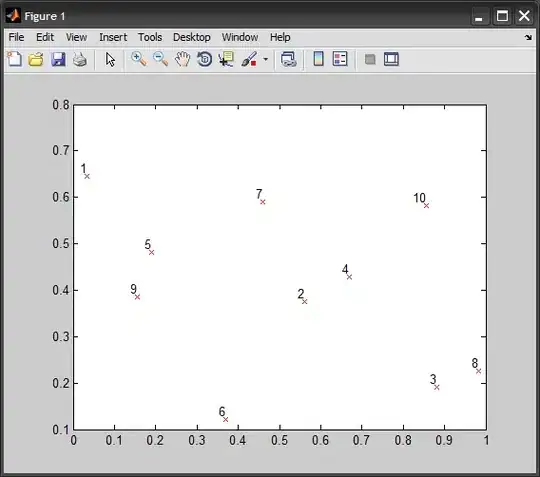540x477 pixels.
Task: Select the Pan hand tool
Action: tap(182, 59)
